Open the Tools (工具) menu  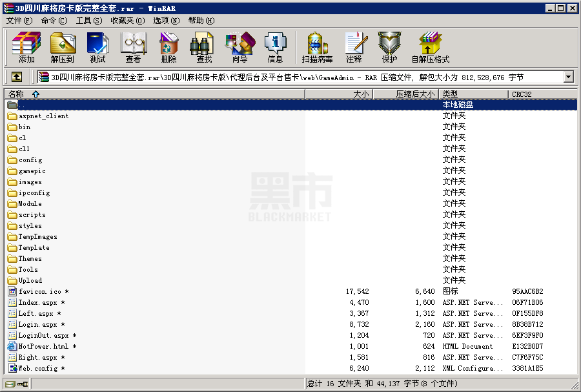89,21
